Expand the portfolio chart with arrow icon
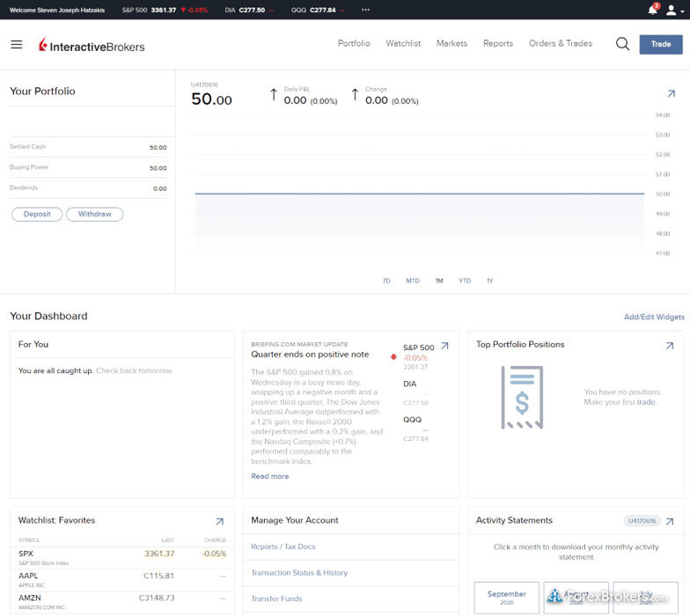The width and height of the screenshot is (690, 616). click(x=671, y=93)
